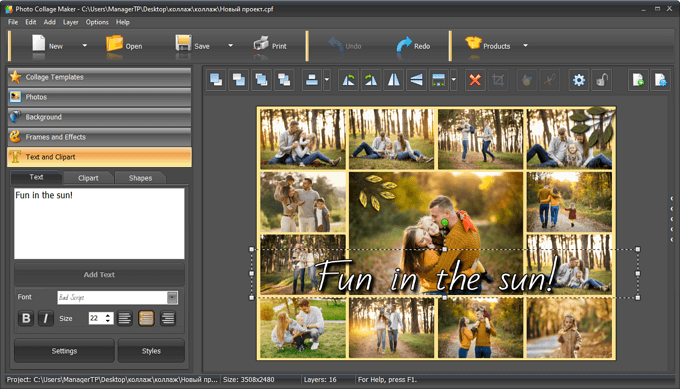This screenshot has width=680, height=389.
Task: Click the Open folder icon
Action: coord(114,44)
